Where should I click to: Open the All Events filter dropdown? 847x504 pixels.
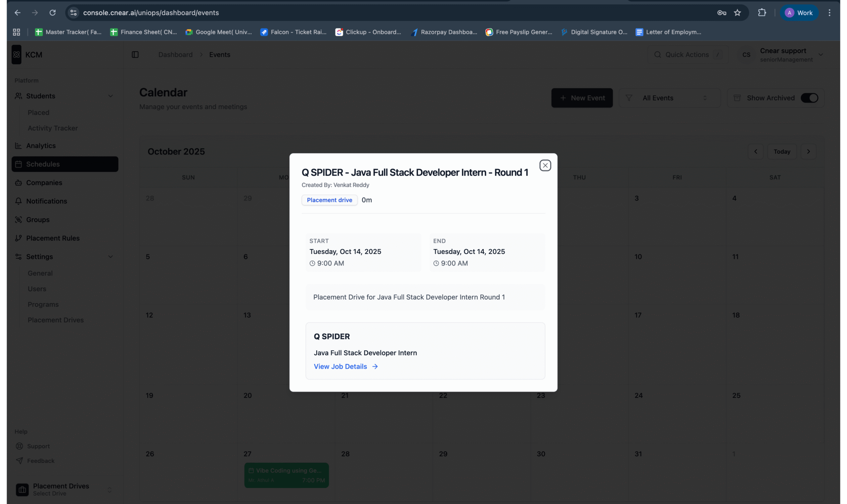coord(669,98)
